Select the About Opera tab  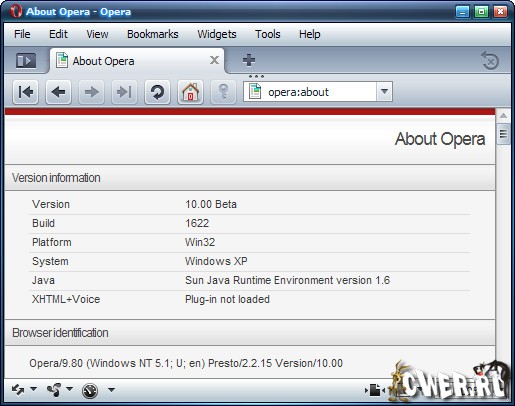click(x=137, y=61)
